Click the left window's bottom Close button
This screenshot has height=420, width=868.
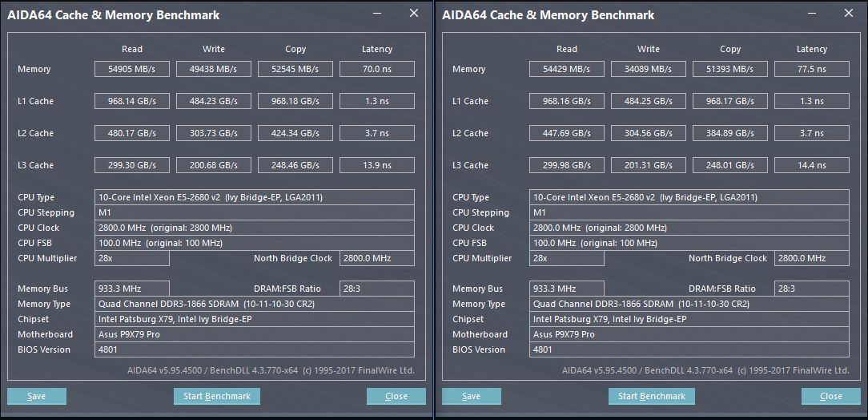[x=396, y=396]
